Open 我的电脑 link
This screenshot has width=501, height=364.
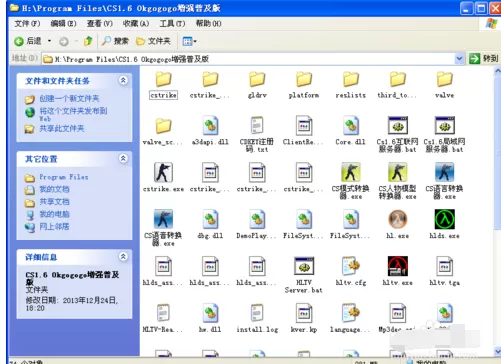click(54, 214)
